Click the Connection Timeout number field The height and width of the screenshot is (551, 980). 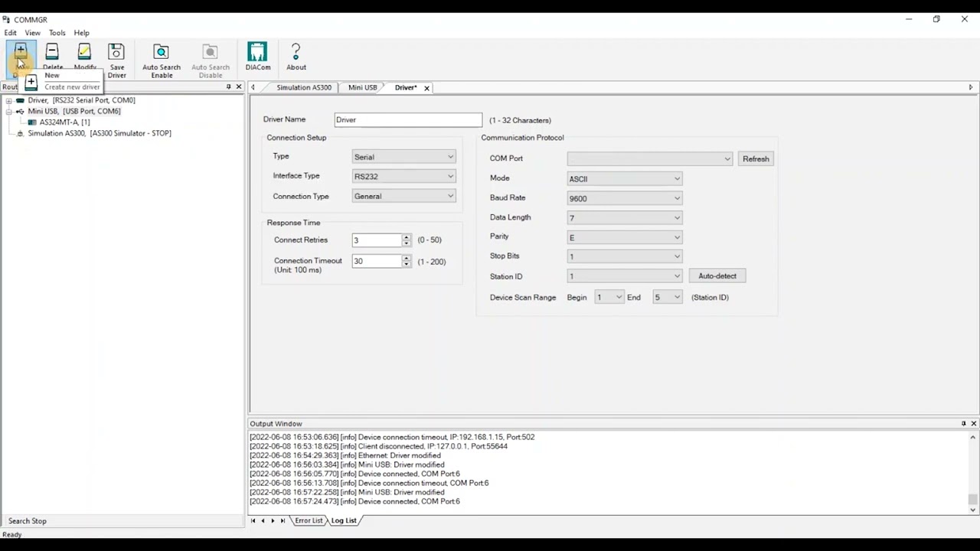pos(377,261)
